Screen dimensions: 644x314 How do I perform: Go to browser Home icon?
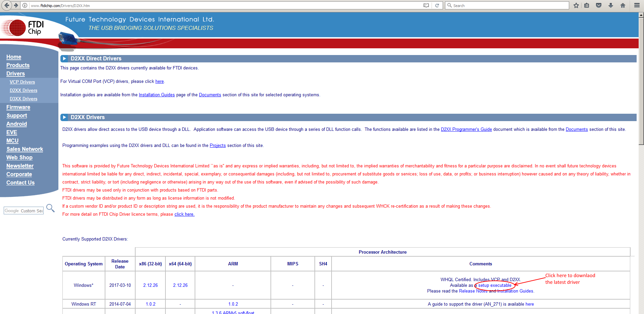[x=623, y=5]
